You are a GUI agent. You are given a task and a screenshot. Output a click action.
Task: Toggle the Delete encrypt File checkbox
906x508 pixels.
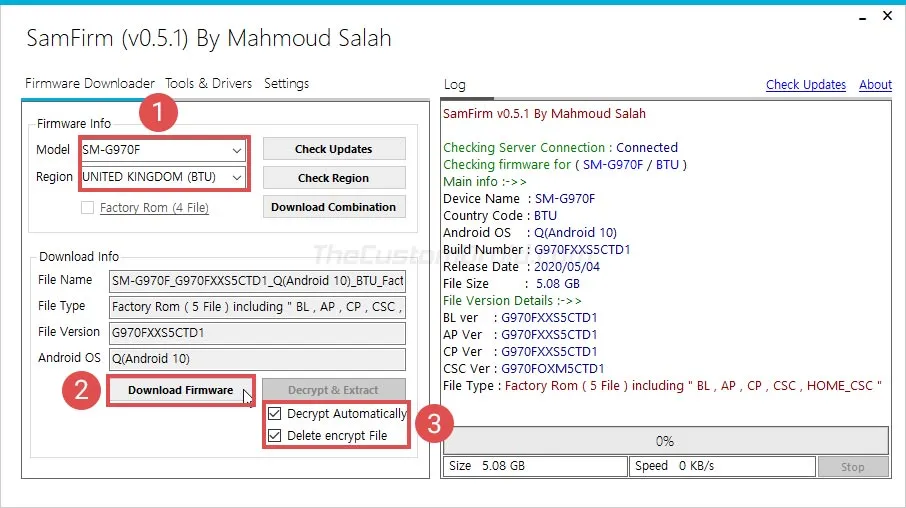pos(275,435)
